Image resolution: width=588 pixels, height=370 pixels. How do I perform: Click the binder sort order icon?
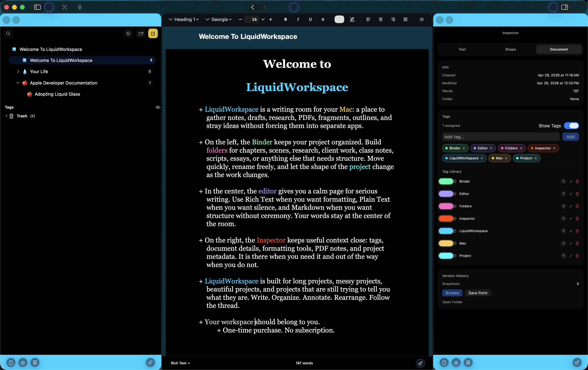click(x=128, y=34)
